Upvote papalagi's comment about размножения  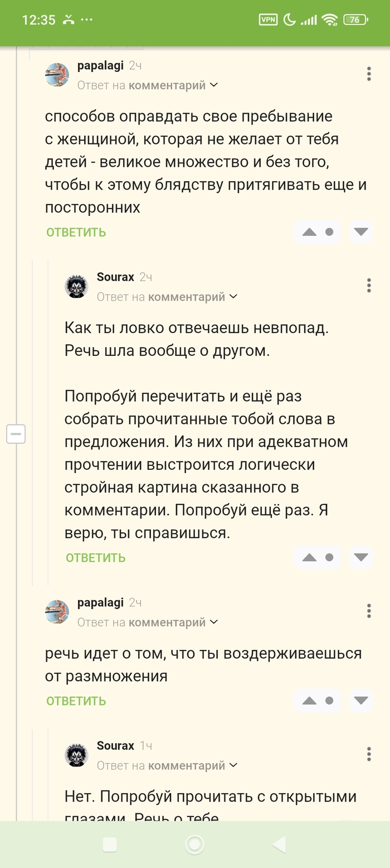click(x=309, y=701)
